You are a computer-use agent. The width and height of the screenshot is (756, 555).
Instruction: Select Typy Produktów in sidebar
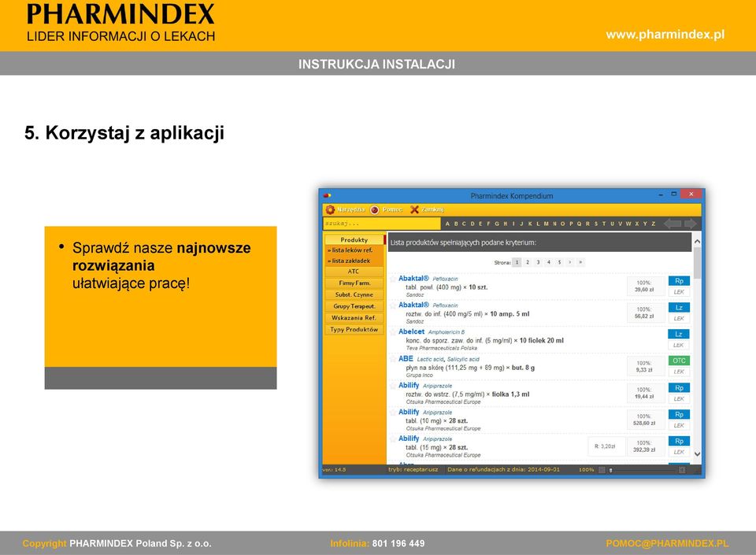coord(354,330)
